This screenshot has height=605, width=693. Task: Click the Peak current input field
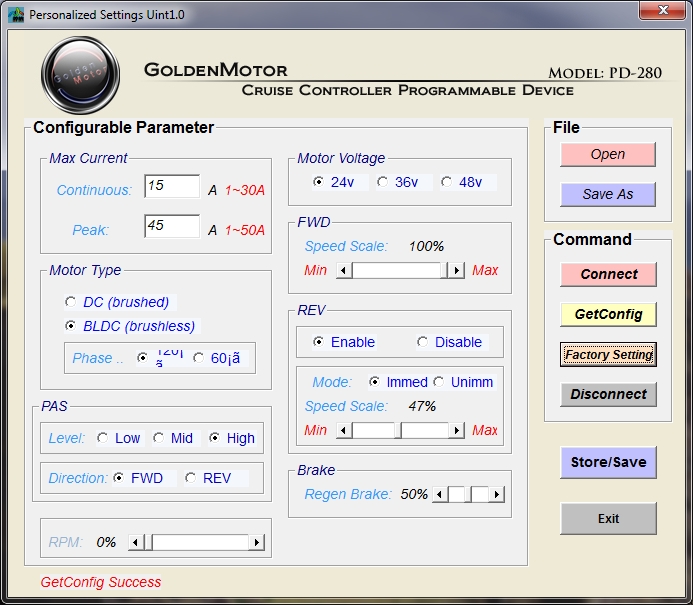coord(172,227)
